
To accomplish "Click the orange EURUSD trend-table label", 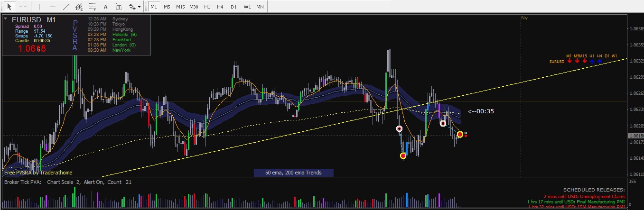I will pyautogui.click(x=557, y=62).
